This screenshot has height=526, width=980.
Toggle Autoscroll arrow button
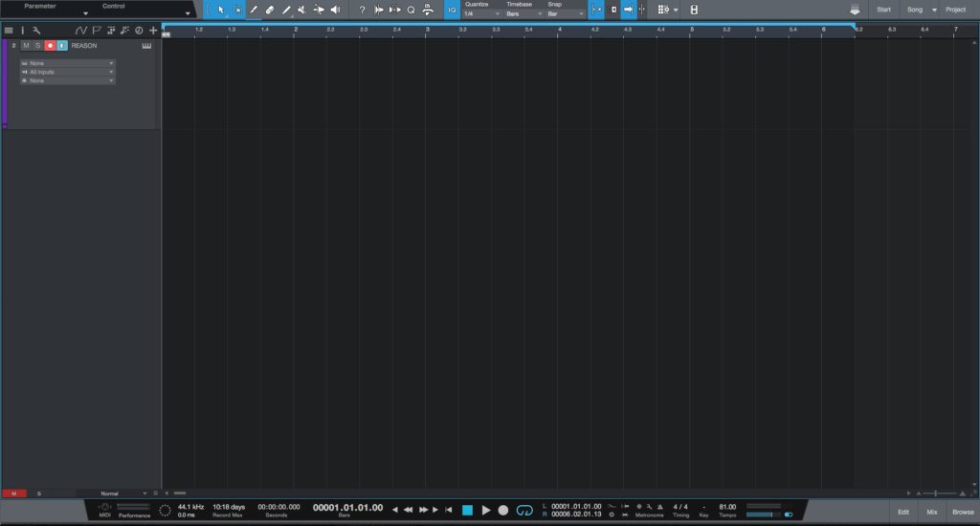pos(628,10)
